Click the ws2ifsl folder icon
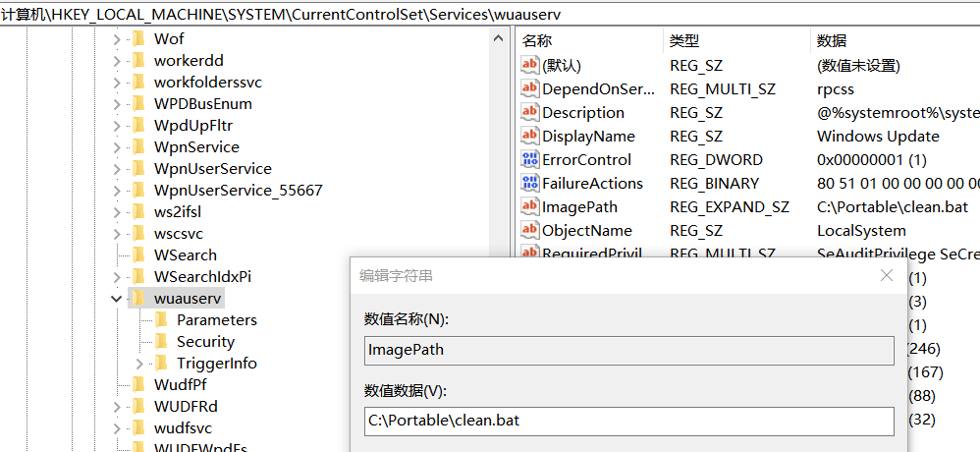The width and height of the screenshot is (980, 452). tap(138, 212)
